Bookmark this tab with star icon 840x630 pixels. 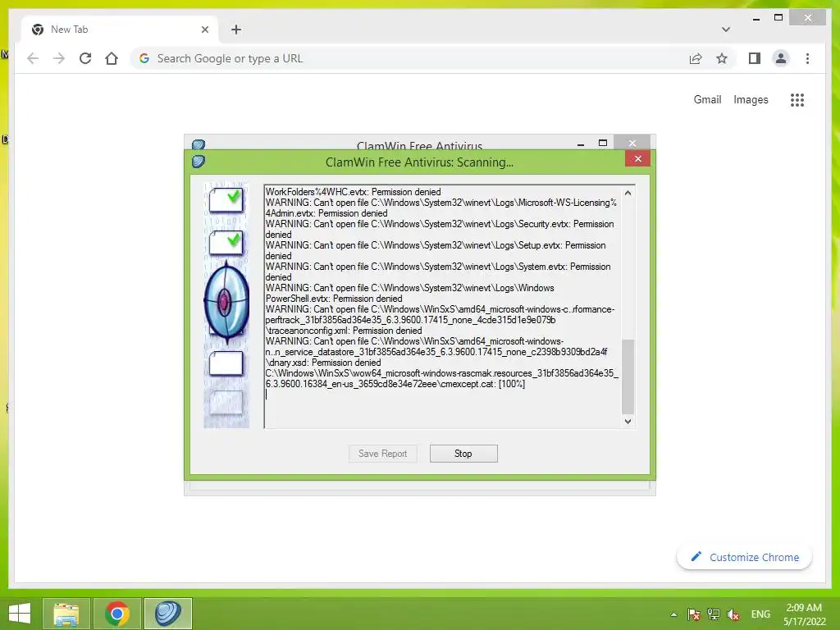point(722,58)
